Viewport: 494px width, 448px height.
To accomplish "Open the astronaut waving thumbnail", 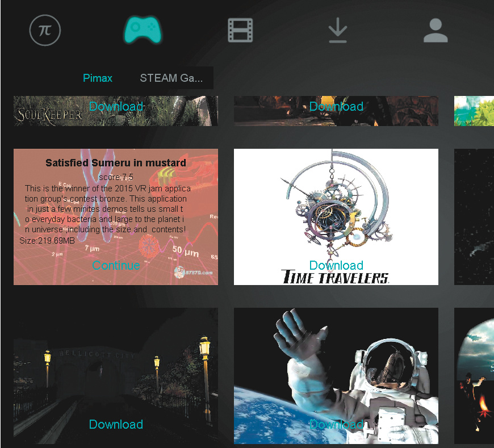I will pos(336,376).
